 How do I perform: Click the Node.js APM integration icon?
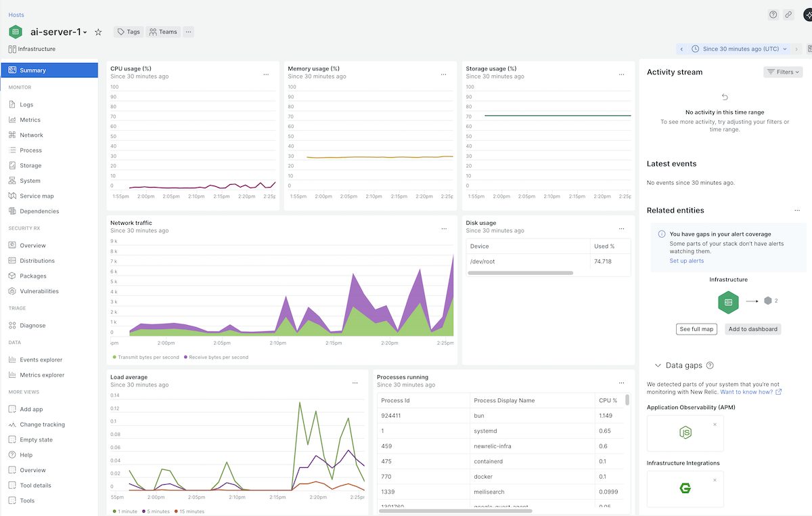(685, 433)
